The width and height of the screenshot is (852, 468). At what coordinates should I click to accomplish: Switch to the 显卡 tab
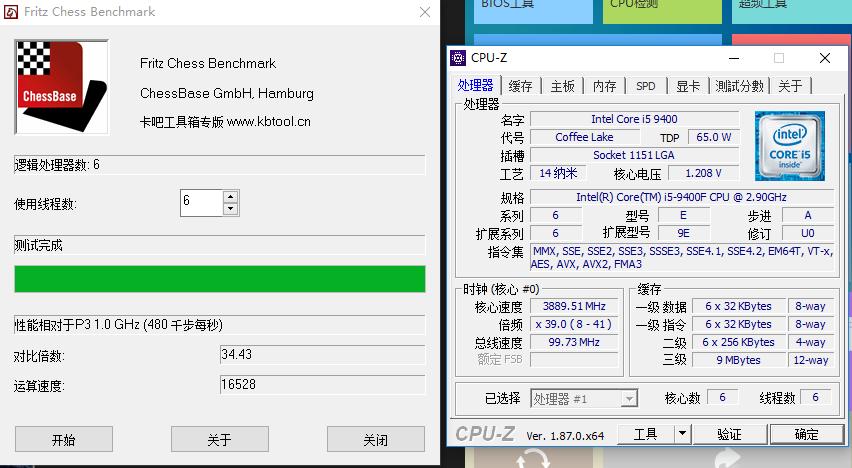(688, 86)
